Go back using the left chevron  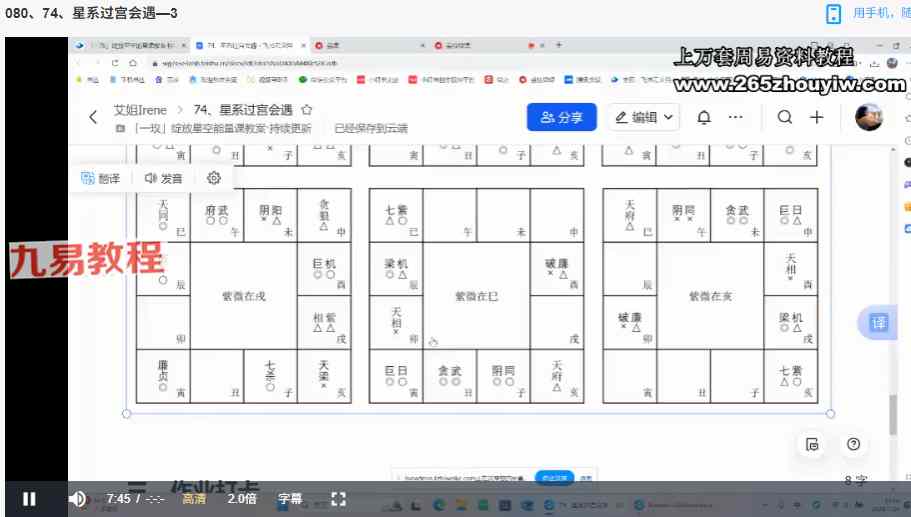coord(93,117)
